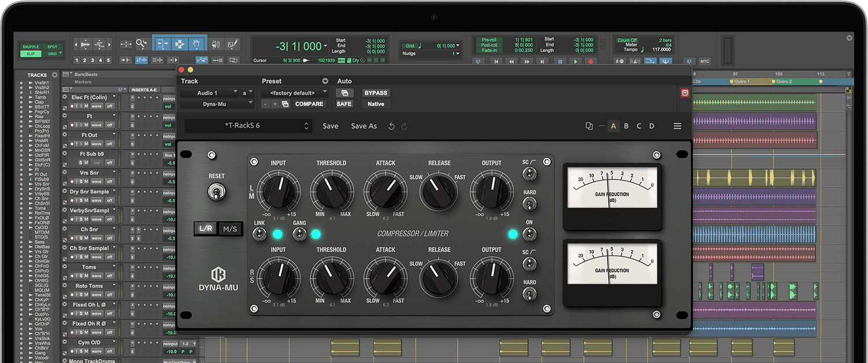868x363 pixels.
Task: Switch to preset slot B
Action: pos(626,126)
